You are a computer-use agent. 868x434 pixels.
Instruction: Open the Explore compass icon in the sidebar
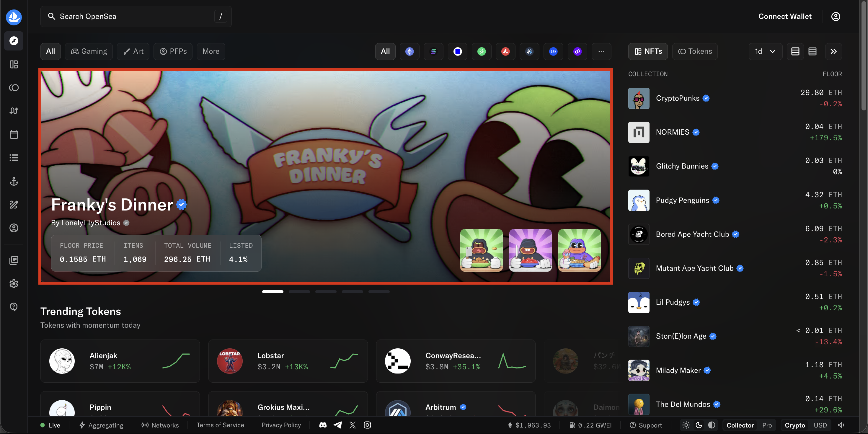pos(14,41)
